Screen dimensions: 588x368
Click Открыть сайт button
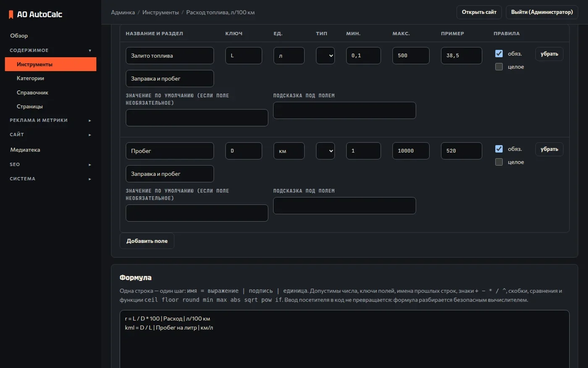pos(479,12)
